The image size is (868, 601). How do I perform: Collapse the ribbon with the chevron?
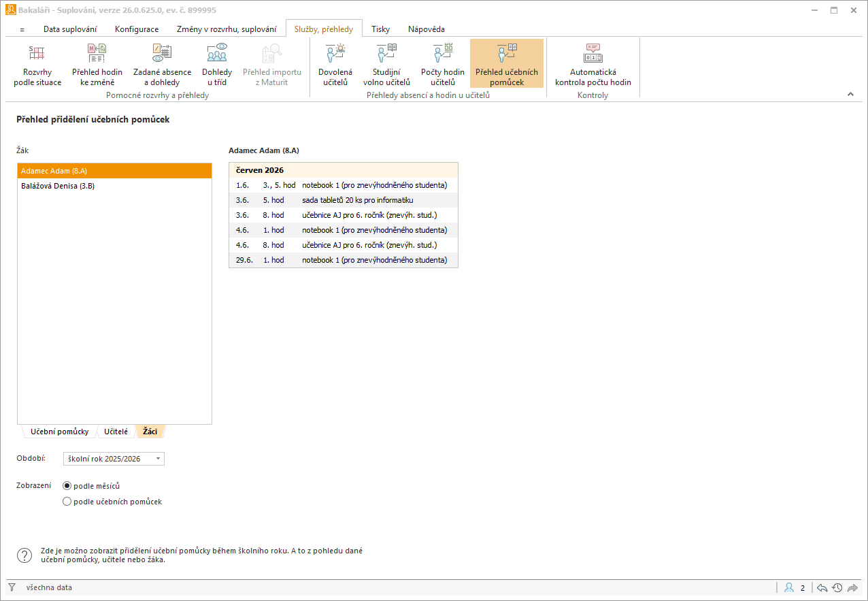click(x=850, y=94)
